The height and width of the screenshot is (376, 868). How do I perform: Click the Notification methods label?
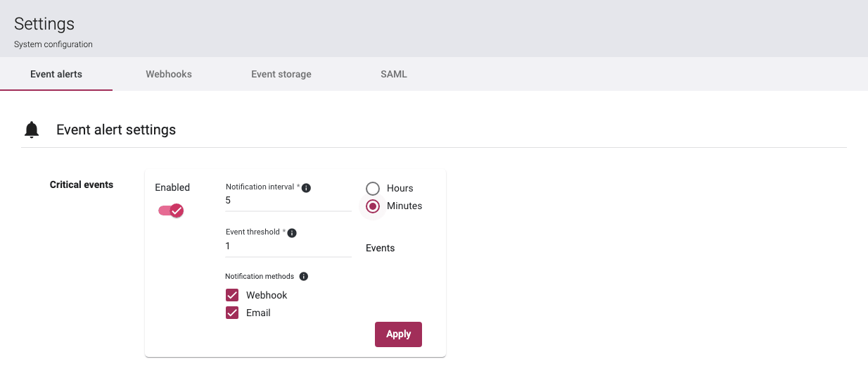coord(260,277)
